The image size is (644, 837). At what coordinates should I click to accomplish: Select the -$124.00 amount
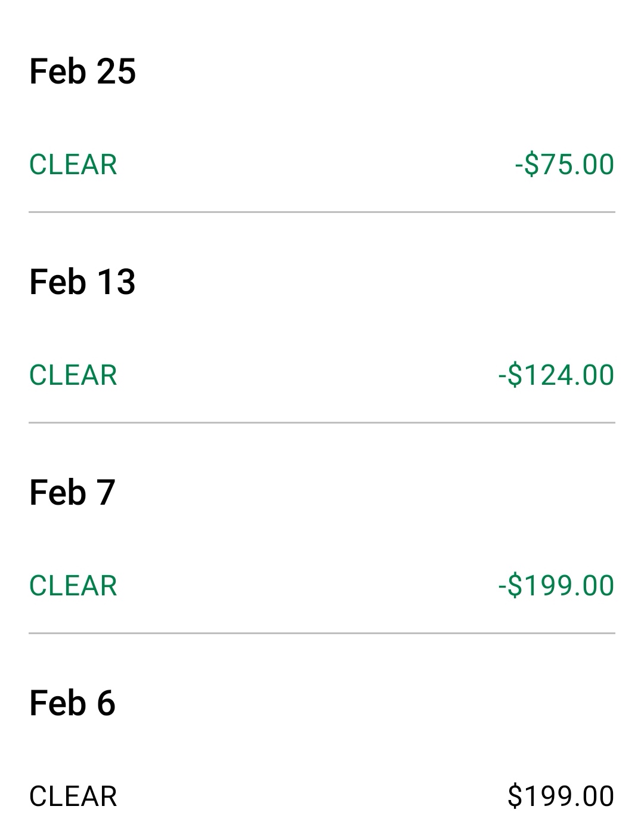(x=556, y=375)
